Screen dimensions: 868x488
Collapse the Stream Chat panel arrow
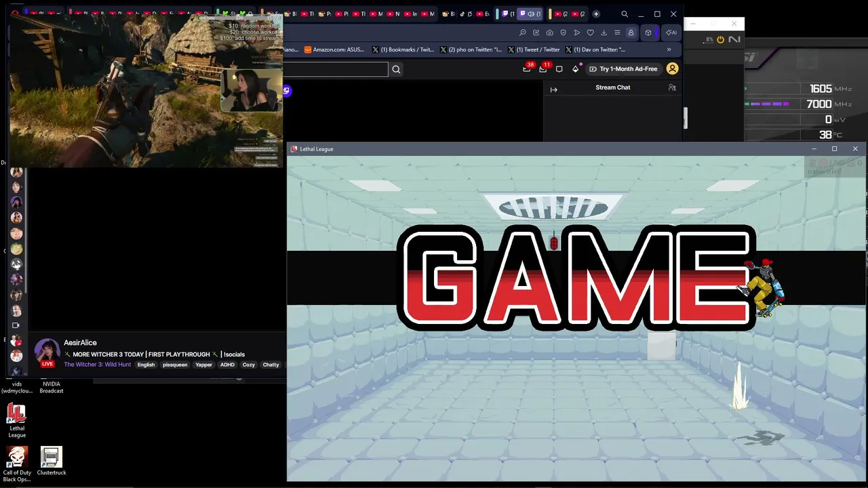[553, 89]
